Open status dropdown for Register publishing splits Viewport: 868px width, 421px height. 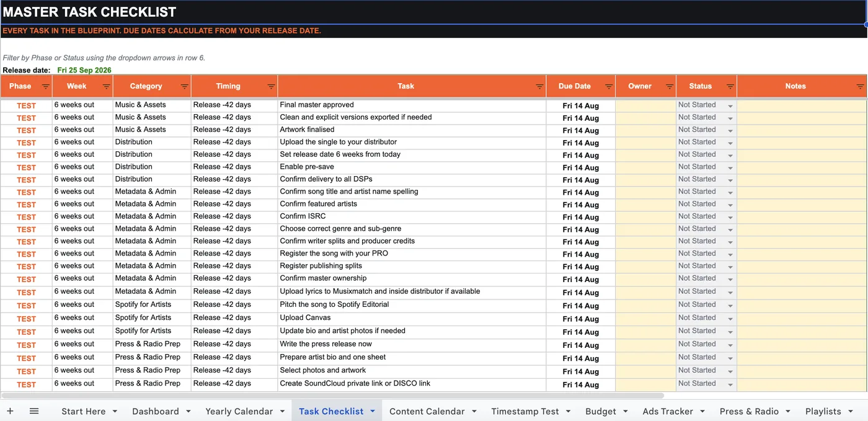730,267
